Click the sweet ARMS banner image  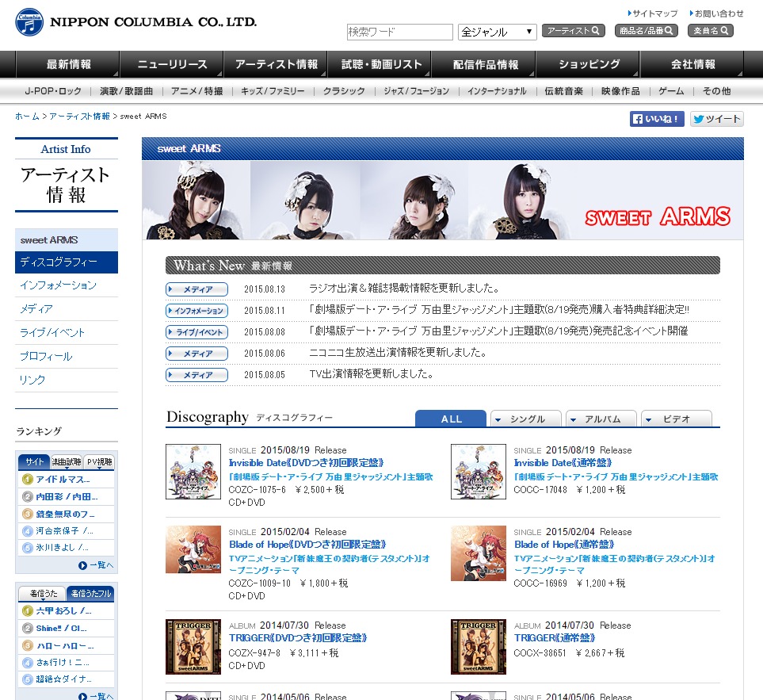(443, 200)
